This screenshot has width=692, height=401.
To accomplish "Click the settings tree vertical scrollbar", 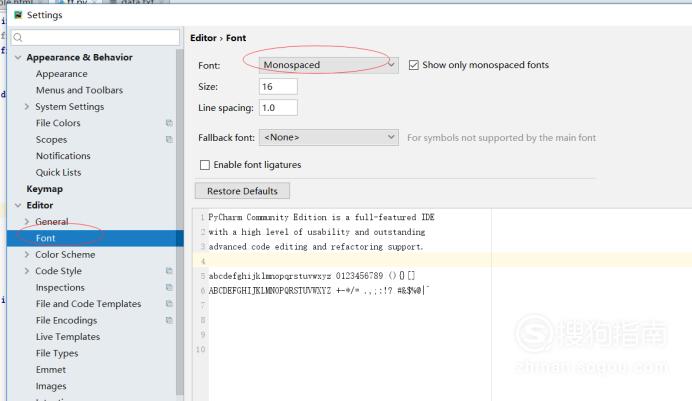I will 180,221.
